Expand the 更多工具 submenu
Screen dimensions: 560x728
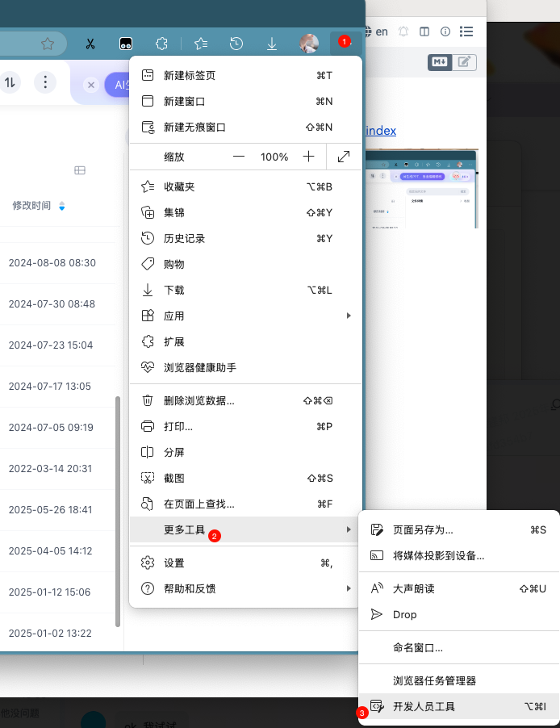245,529
